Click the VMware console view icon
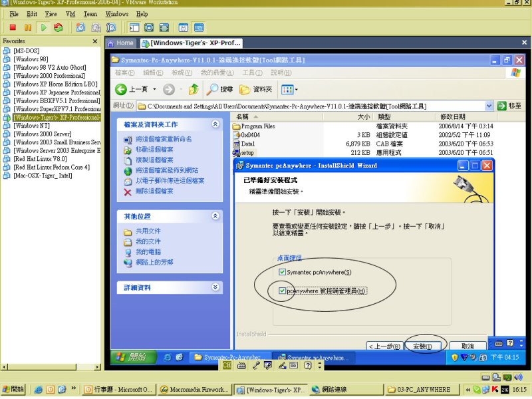This screenshot has width=532, height=399. (198, 27)
